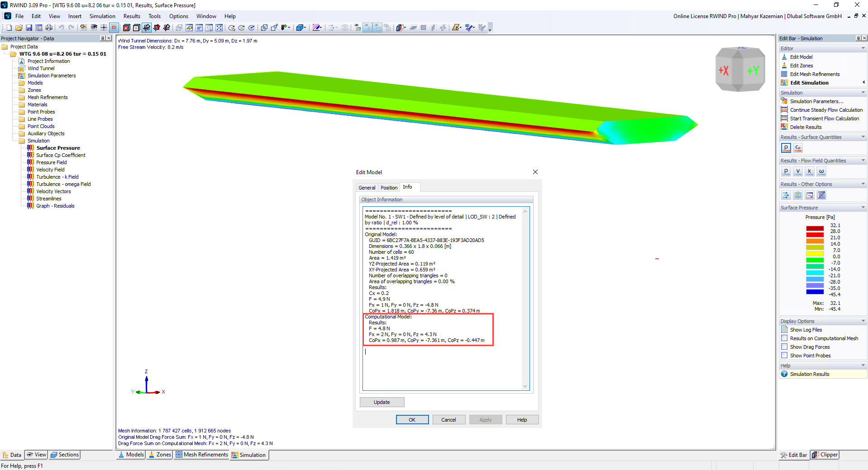Switch to Position tab in Edit Model
The width and height of the screenshot is (868, 470).
point(389,188)
